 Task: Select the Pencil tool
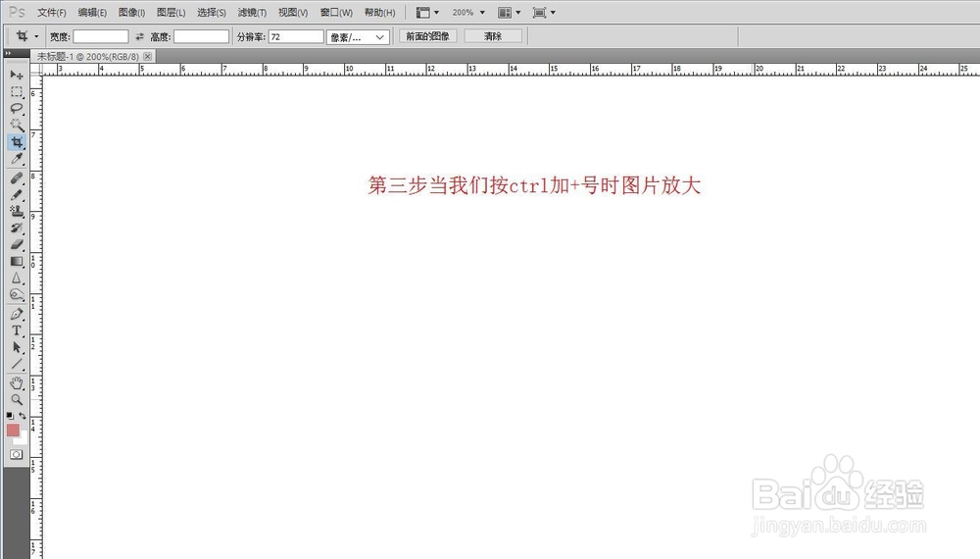point(17,195)
